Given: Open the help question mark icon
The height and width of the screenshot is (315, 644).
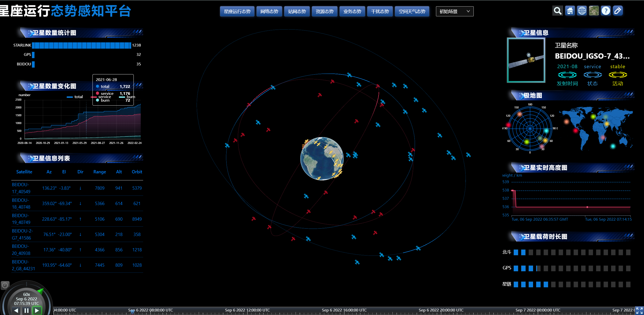Looking at the screenshot, I should pos(606,11).
